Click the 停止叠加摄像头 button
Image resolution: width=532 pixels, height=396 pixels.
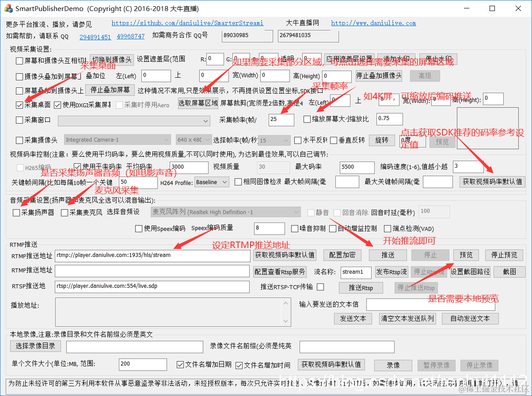tap(379, 75)
